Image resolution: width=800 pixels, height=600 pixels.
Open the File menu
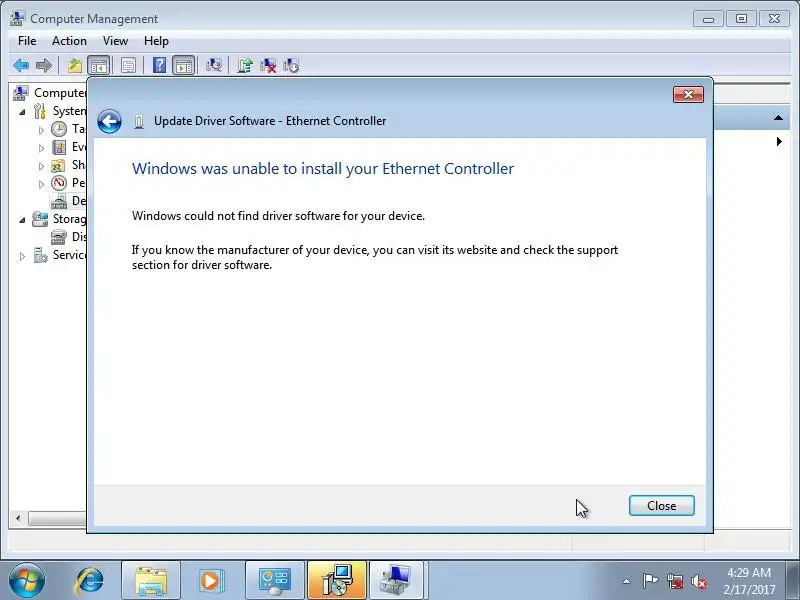click(27, 41)
